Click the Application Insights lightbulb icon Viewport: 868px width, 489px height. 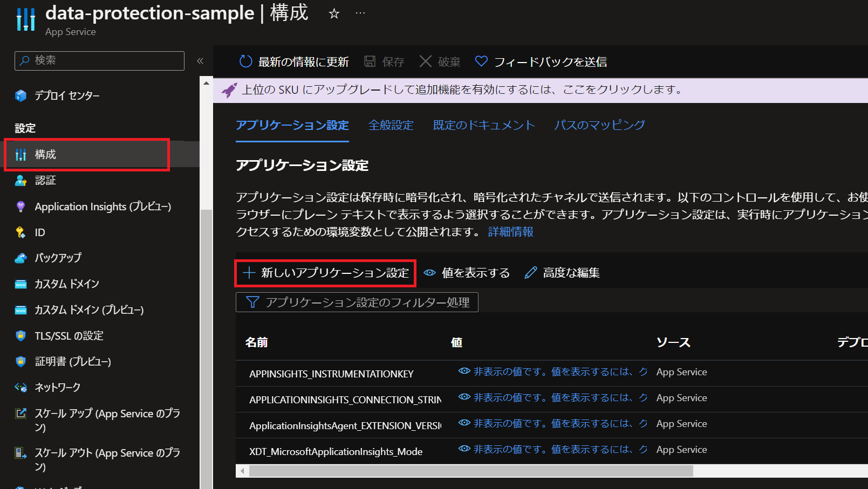[20, 206]
